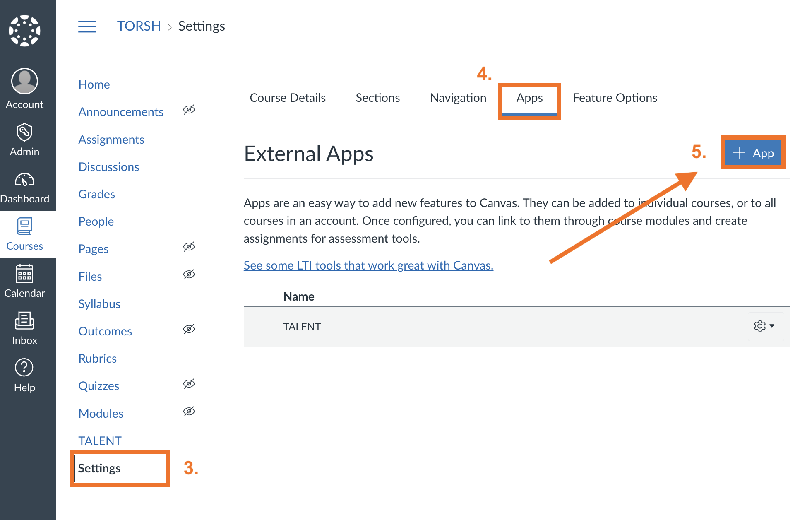Open the Inbox icon
Viewport: 812px width, 520px height.
coord(24,321)
